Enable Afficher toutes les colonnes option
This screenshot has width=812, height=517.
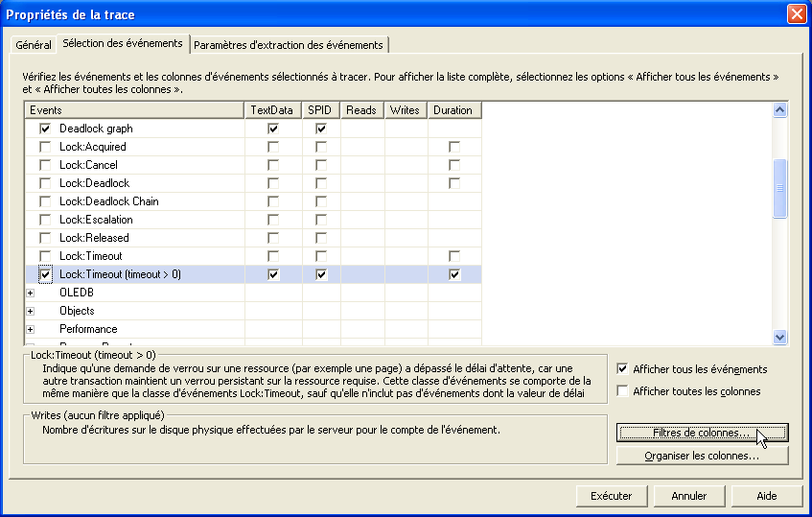[x=623, y=391]
